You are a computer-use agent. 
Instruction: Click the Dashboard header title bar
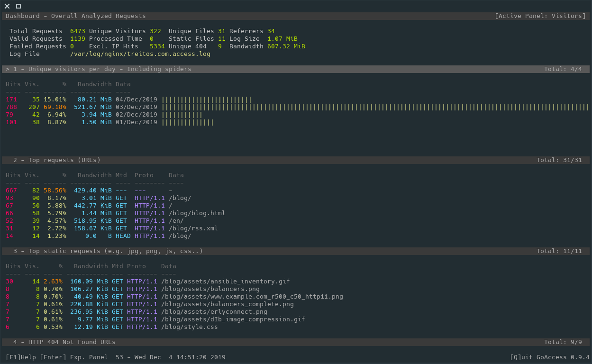(76, 16)
